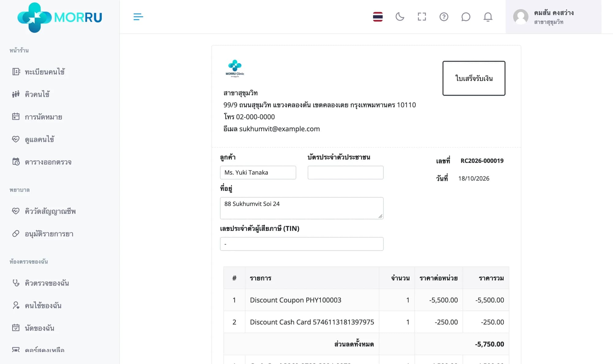Open the notifications bell icon
613x364 pixels.
point(488,17)
